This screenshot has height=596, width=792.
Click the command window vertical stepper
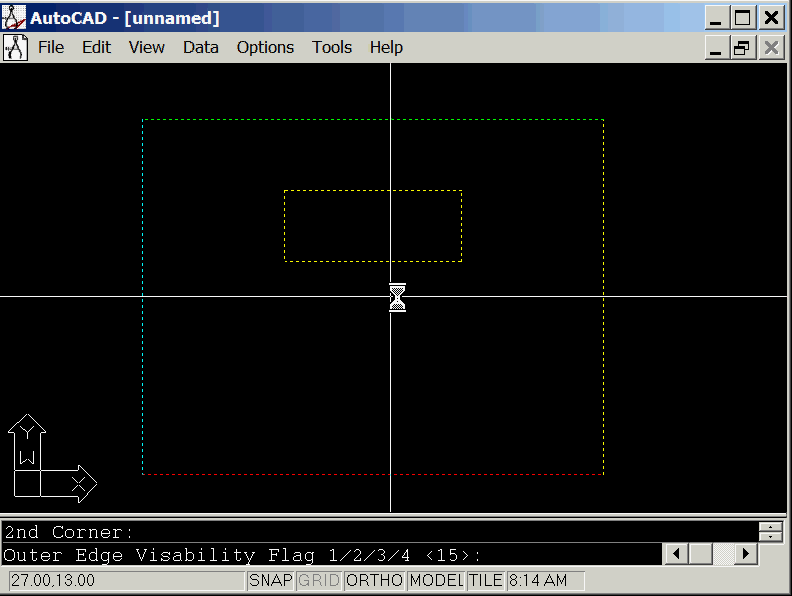tap(770, 531)
